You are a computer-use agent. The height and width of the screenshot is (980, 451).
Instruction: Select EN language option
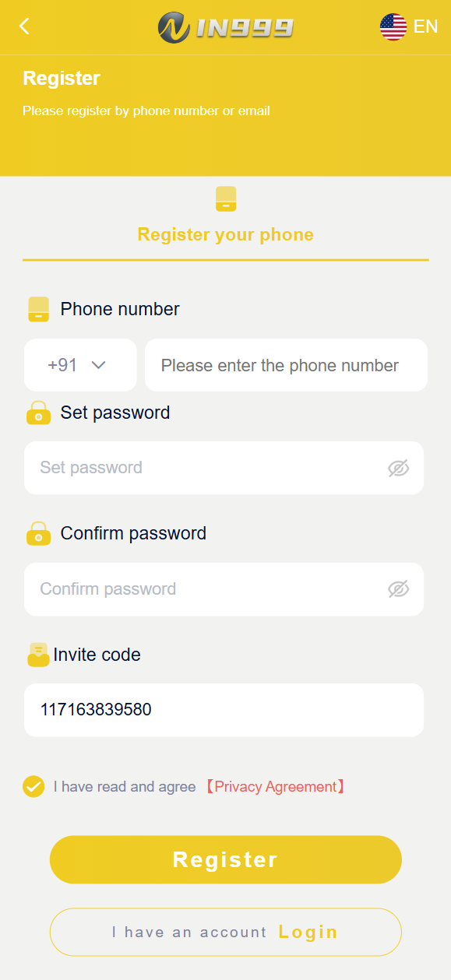coord(427,26)
